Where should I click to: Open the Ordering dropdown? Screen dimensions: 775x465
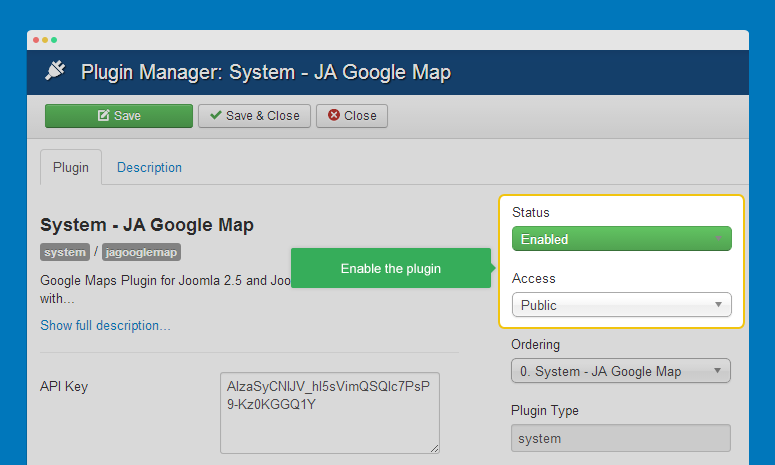621,371
